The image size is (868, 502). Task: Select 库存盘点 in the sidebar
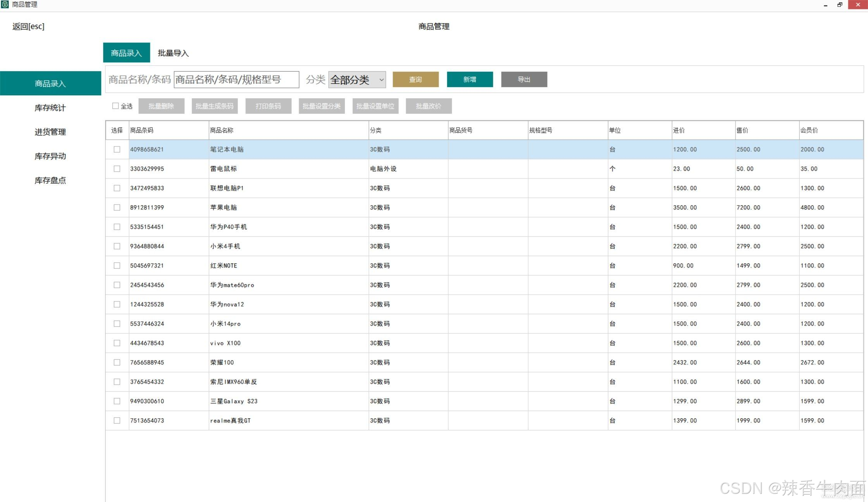[x=50, y=180]
